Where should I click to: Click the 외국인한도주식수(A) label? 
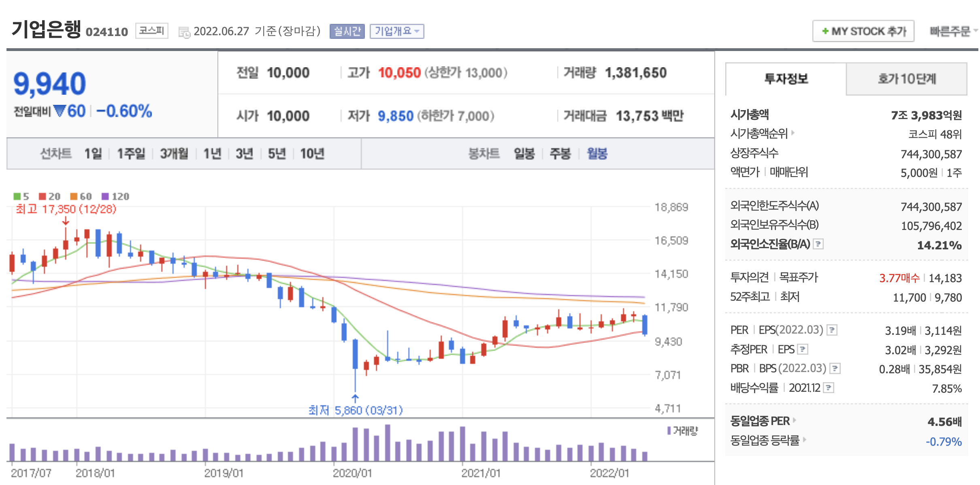(775, 206)
